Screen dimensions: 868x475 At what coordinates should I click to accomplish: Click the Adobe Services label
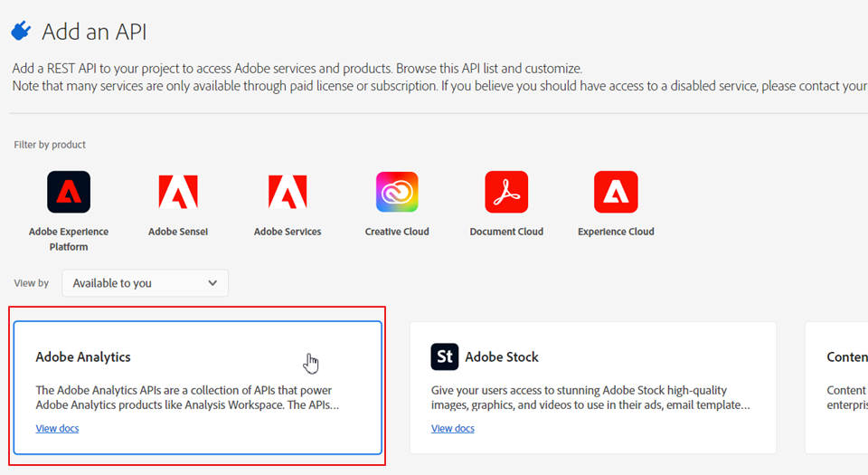288,232
